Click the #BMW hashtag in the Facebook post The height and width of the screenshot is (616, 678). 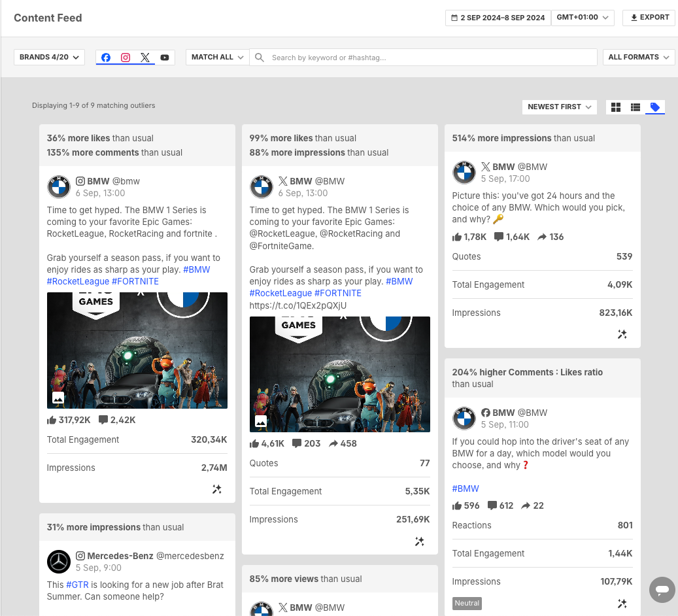pos(466,488)
